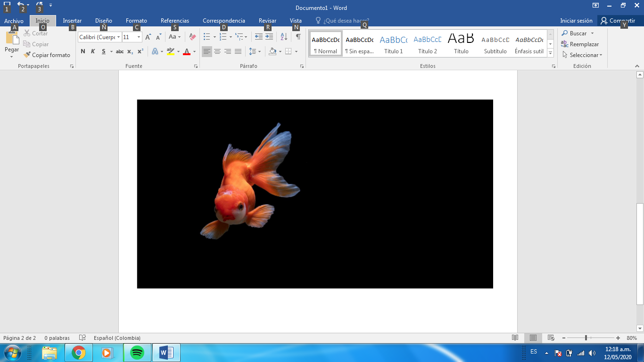
Task: Click the Copiar formato paintbrush icon
Action: coord(27,55)
